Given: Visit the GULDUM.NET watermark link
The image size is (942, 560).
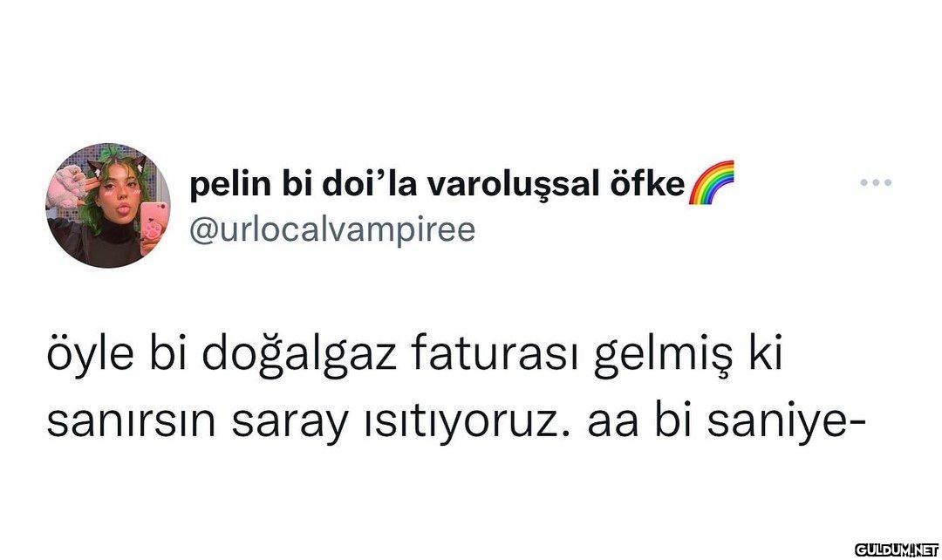Looking at the screenshot, I should (x=894, y=550).
